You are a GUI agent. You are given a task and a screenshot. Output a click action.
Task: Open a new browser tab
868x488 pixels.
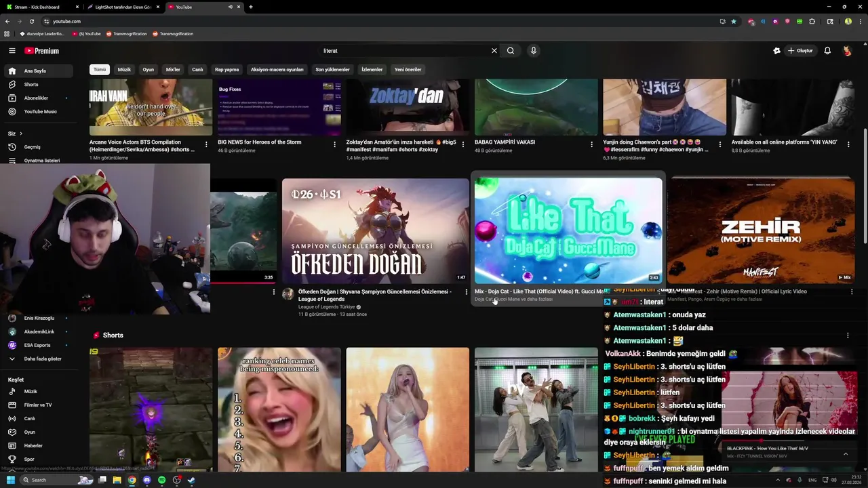251,7
